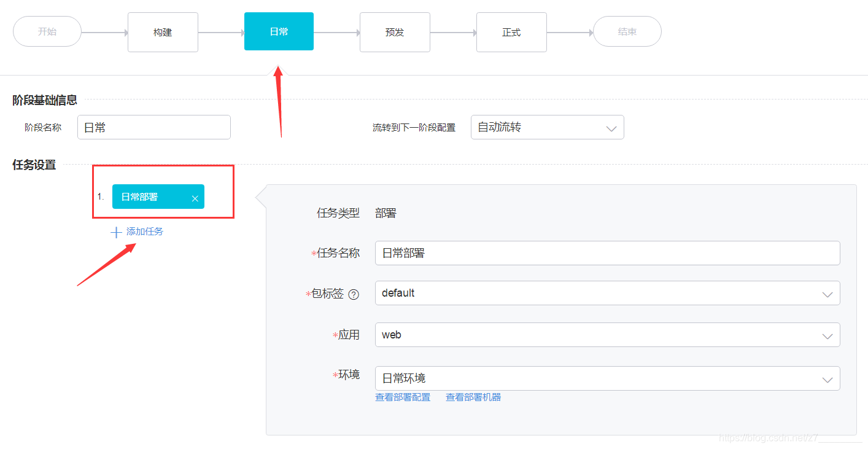Viewport: 868px width, 449px height.
Task: Select the 结束 pipeline node
Action: [627, 31]
